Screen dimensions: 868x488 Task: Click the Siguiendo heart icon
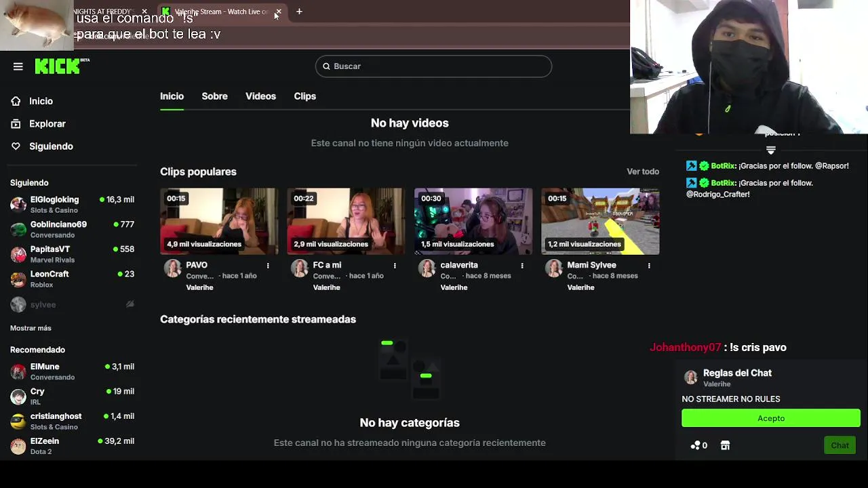[16, 146]
